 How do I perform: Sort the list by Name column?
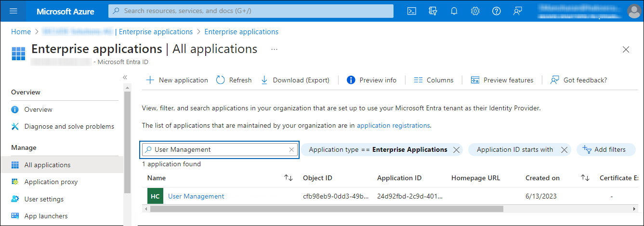pos(289,178)
